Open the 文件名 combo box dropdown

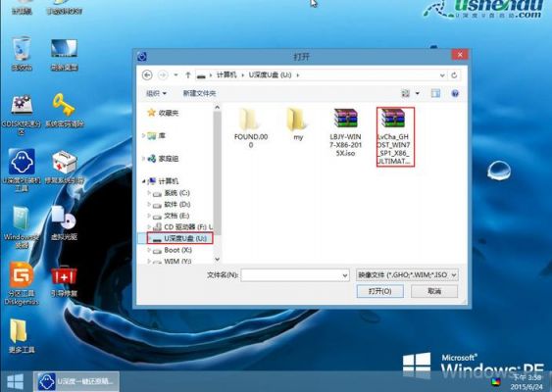coord(345,275)
